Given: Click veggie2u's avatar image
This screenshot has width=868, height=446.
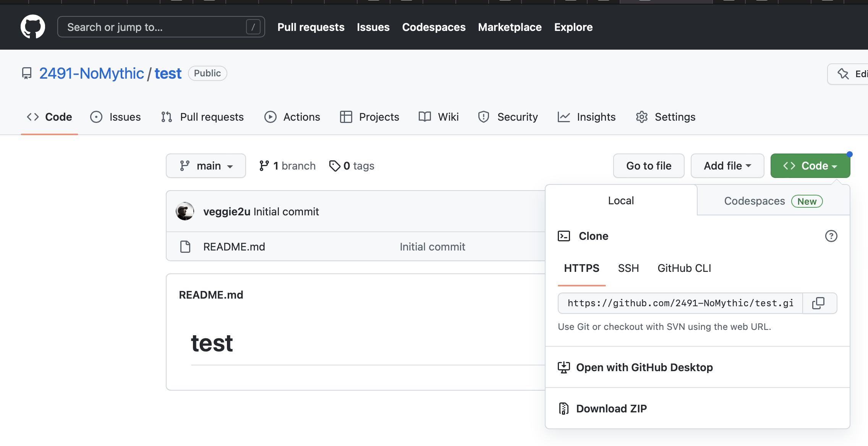Looking at the screenshot, I should (x=185, y=211).
